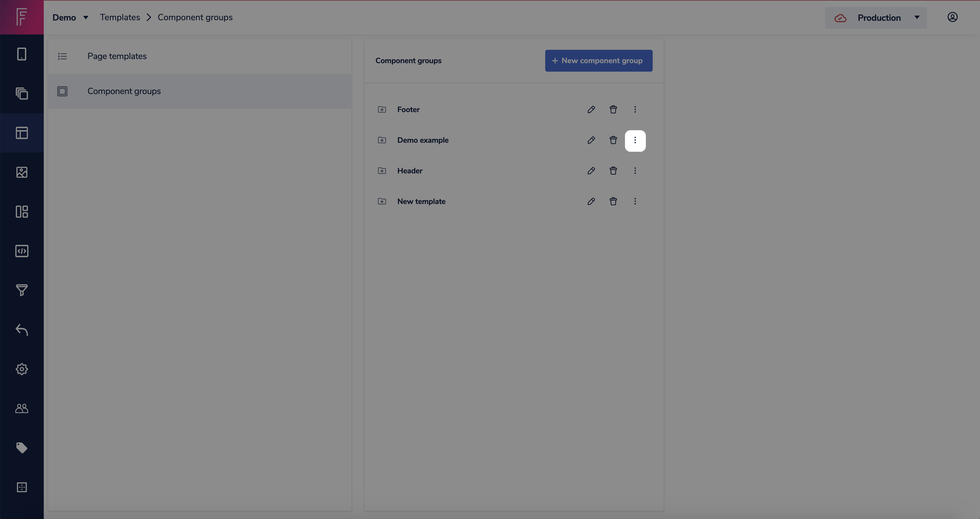
Task: Expand the Production environment dropdown
Action: pyautogui.click(x=917, y=18)
